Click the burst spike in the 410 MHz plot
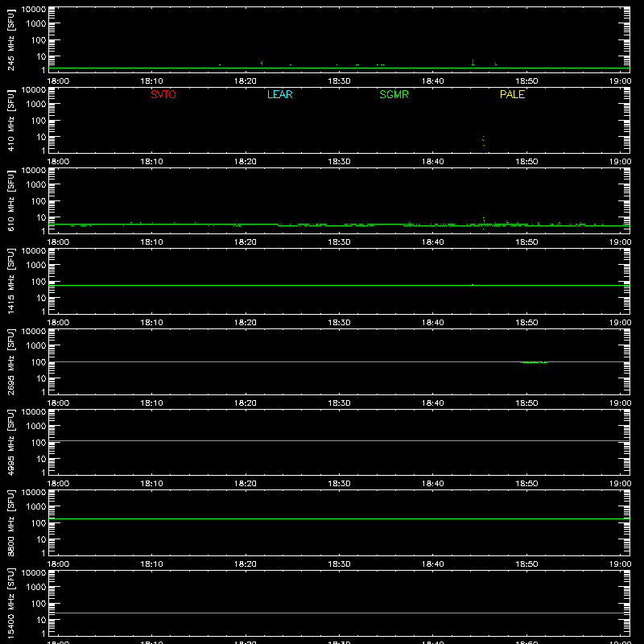The height and width of the screenshot is (644, 644). point(484,144)
